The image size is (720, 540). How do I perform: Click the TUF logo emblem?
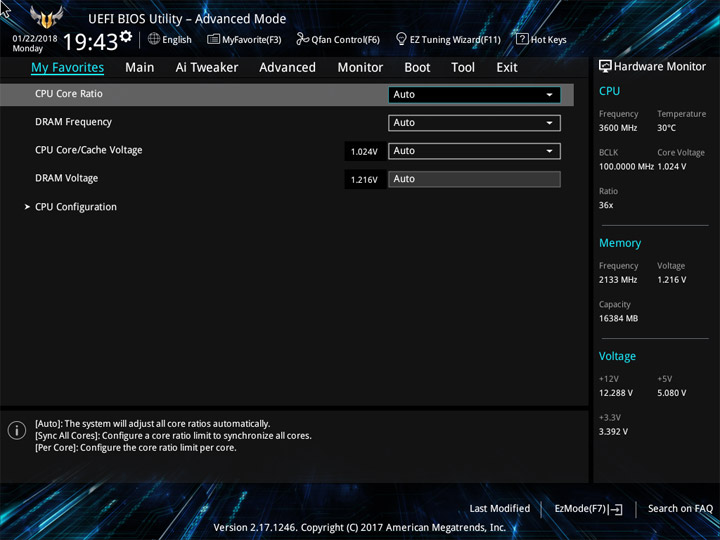46,17
